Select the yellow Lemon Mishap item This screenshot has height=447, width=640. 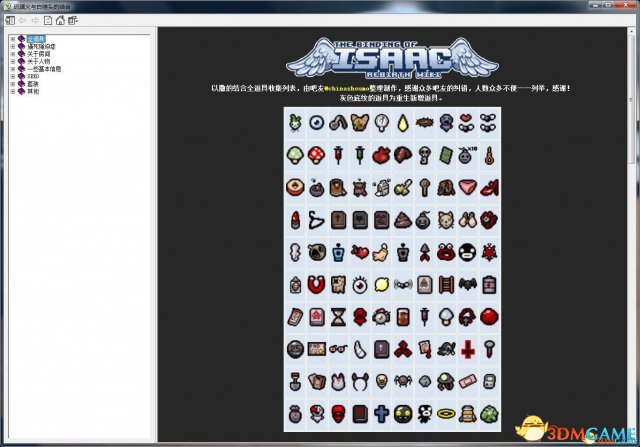[x=381, y=285]
